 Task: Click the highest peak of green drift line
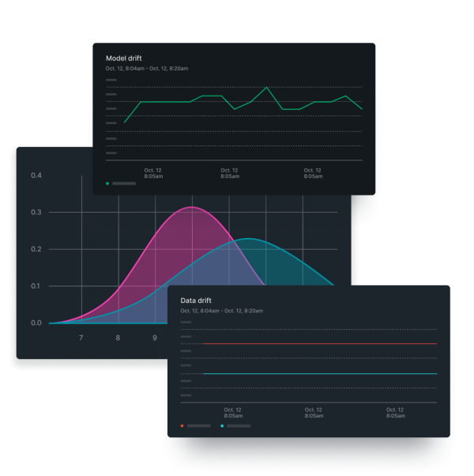(x=267, y=87)
